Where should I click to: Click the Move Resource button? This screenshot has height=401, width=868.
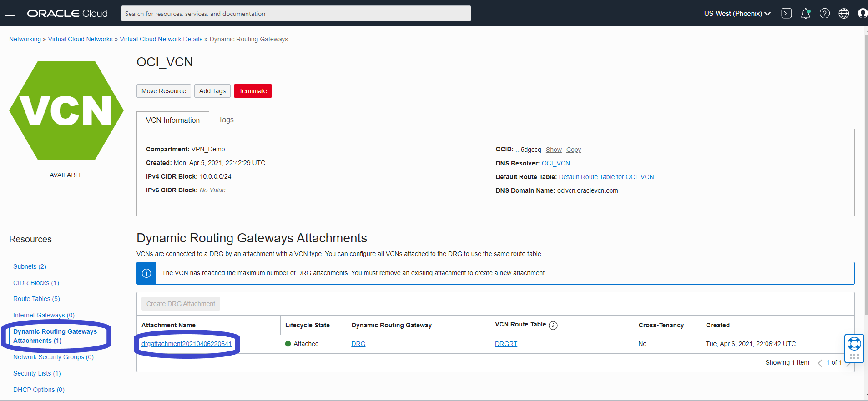(x=163, y=91)
